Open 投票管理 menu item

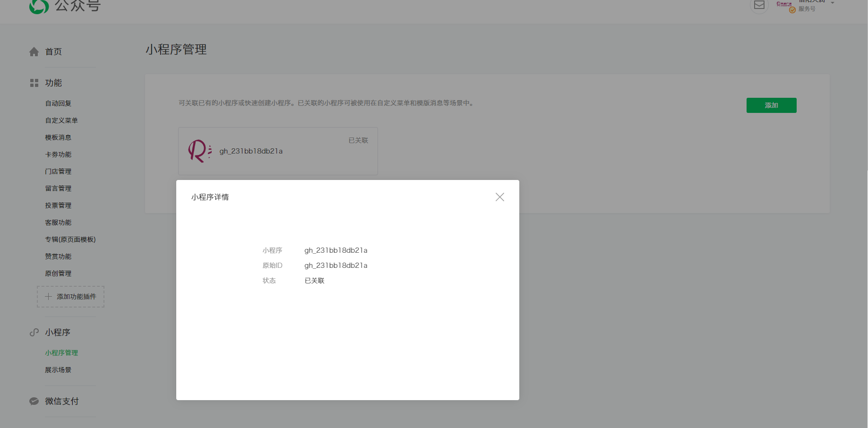click(58, 205)
